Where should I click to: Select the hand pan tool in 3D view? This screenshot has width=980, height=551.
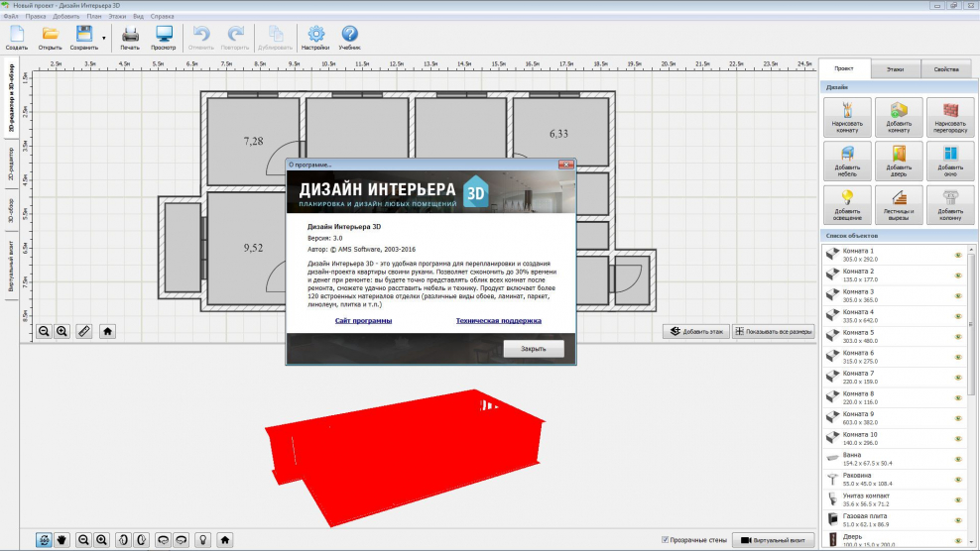tap(61, 540)
